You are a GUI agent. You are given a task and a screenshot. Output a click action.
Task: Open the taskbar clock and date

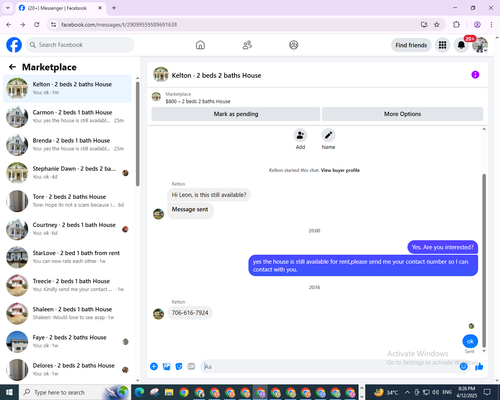click(x=466, y=392)
